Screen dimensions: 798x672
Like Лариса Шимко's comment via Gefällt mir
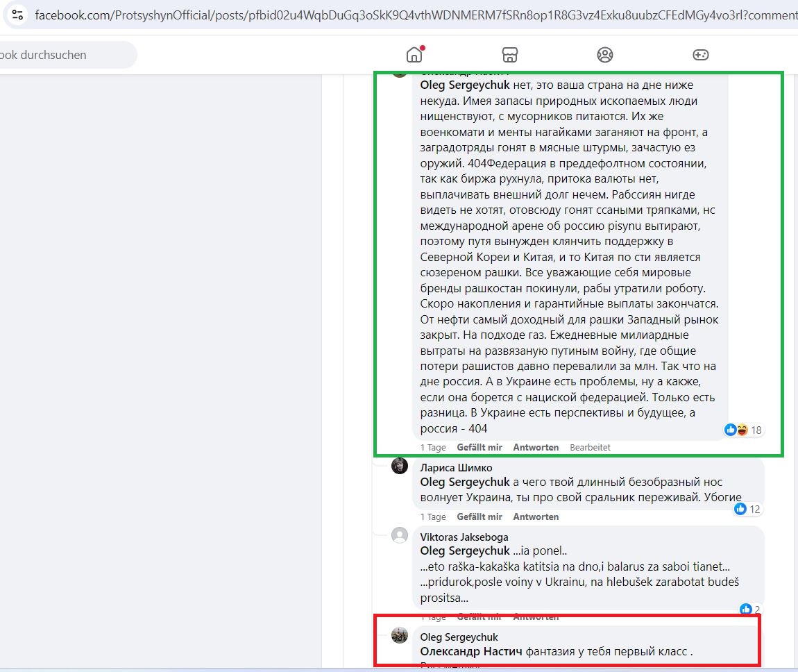(x=479, y=516)
